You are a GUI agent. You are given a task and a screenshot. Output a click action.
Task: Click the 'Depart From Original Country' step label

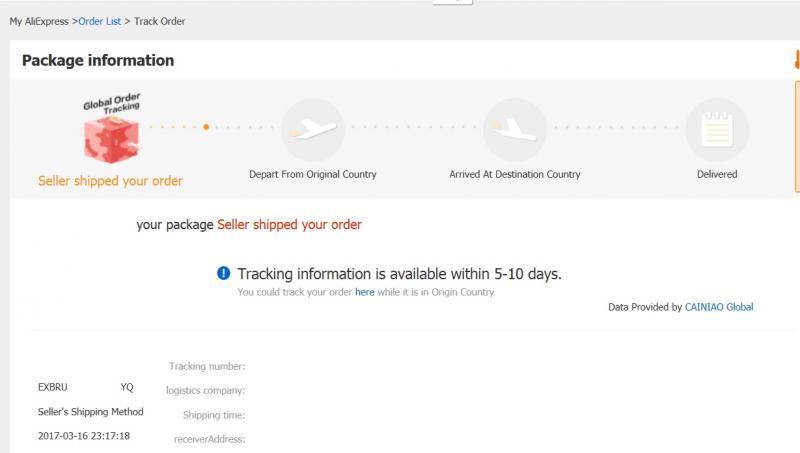coord(312,174)
